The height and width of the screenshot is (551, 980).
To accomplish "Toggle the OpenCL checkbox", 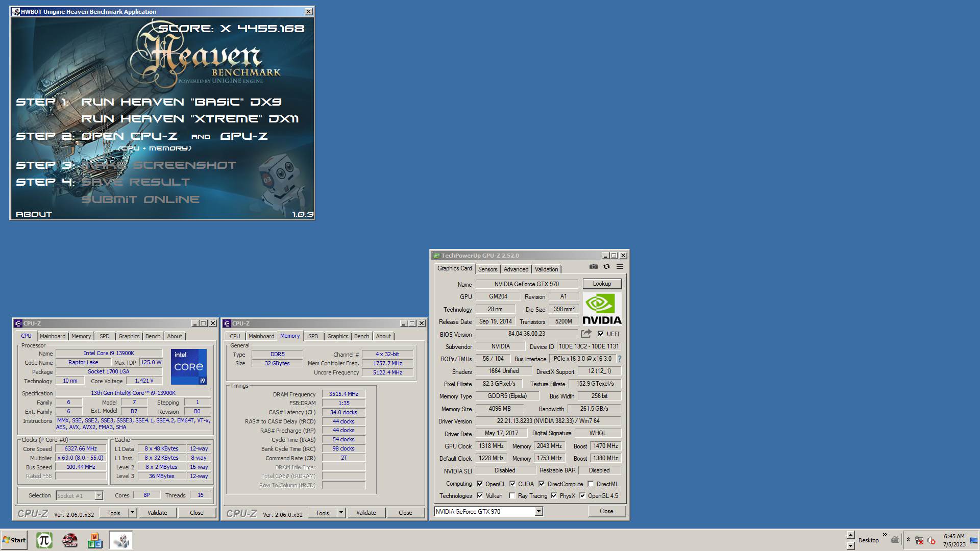I will (x=480, y=484).
